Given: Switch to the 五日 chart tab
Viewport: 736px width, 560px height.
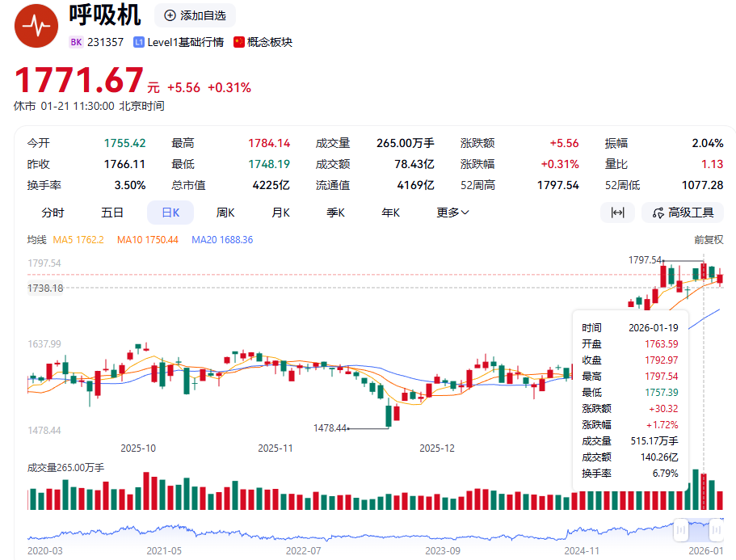Looking at the screenshot, I should pyautogui.click(x=112, y=213).
